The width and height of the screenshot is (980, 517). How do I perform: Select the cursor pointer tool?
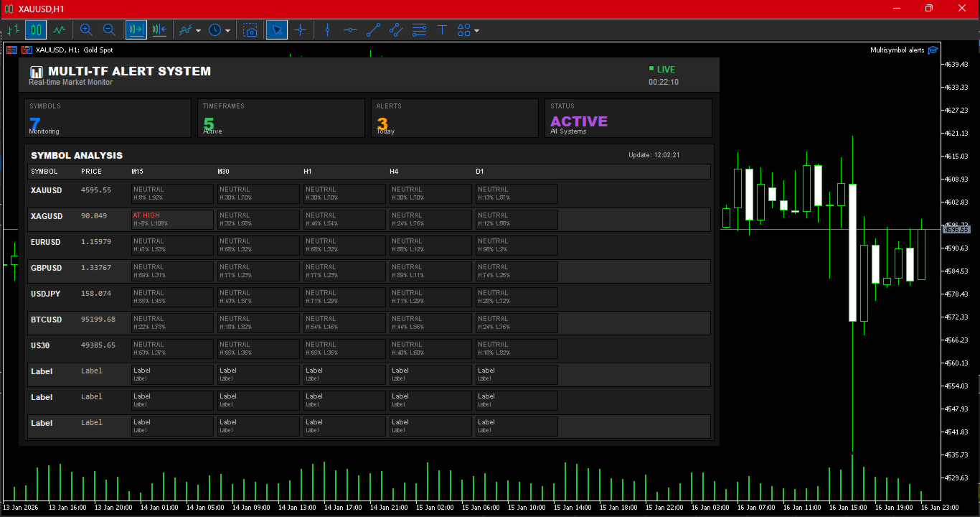[x=277, y=29]
